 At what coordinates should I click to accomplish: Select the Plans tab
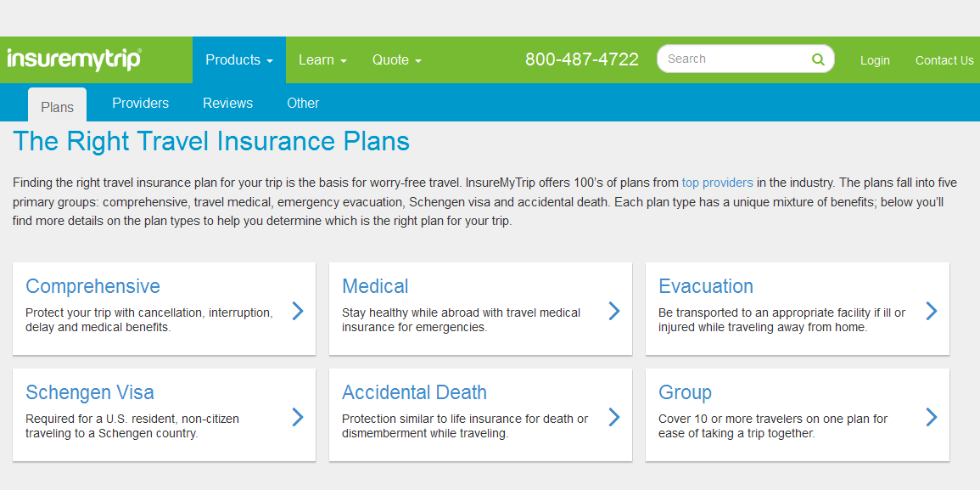[x=58, y=107]
